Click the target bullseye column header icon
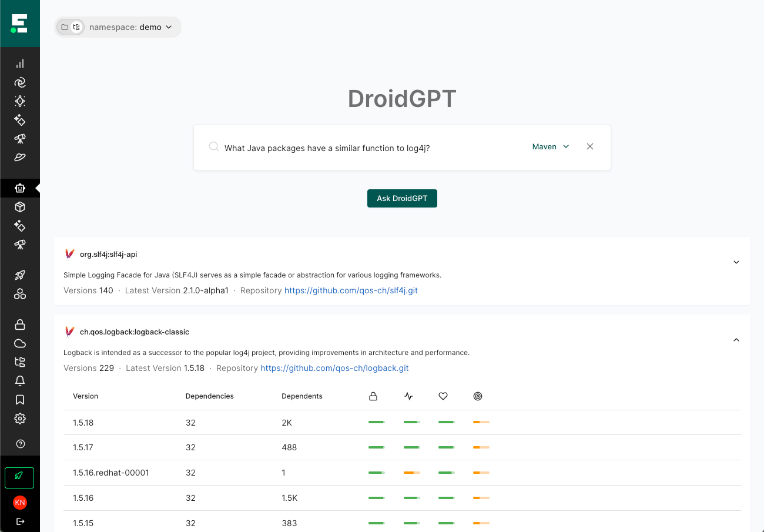Viewport: 764px width, 532px height. coord(478,396)
